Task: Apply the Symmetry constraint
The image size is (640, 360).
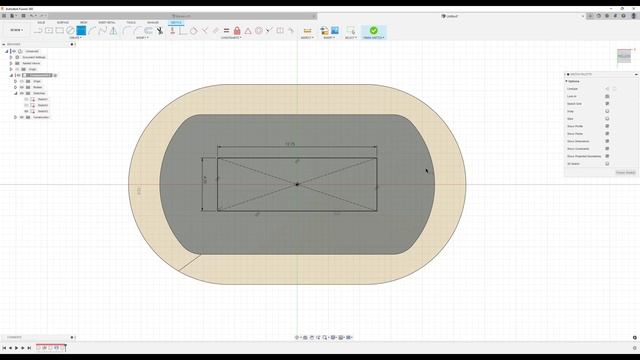Action: pos(280,31)
